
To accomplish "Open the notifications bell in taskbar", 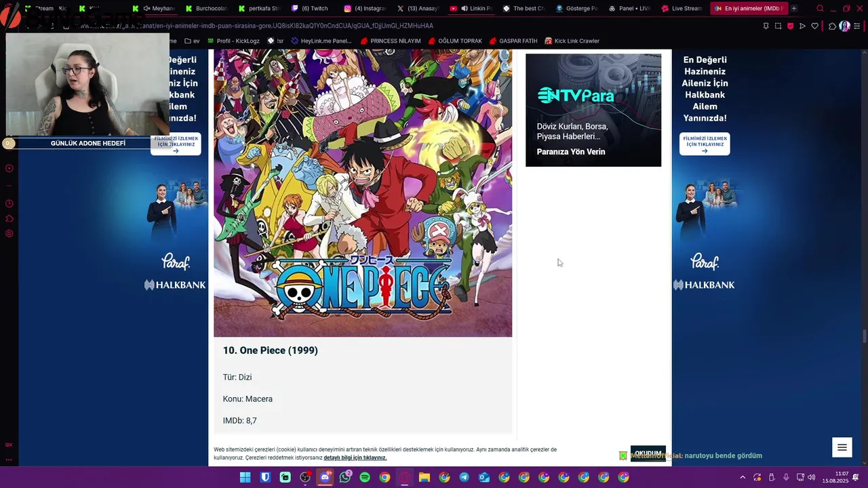I will click(x=856, y=477).
